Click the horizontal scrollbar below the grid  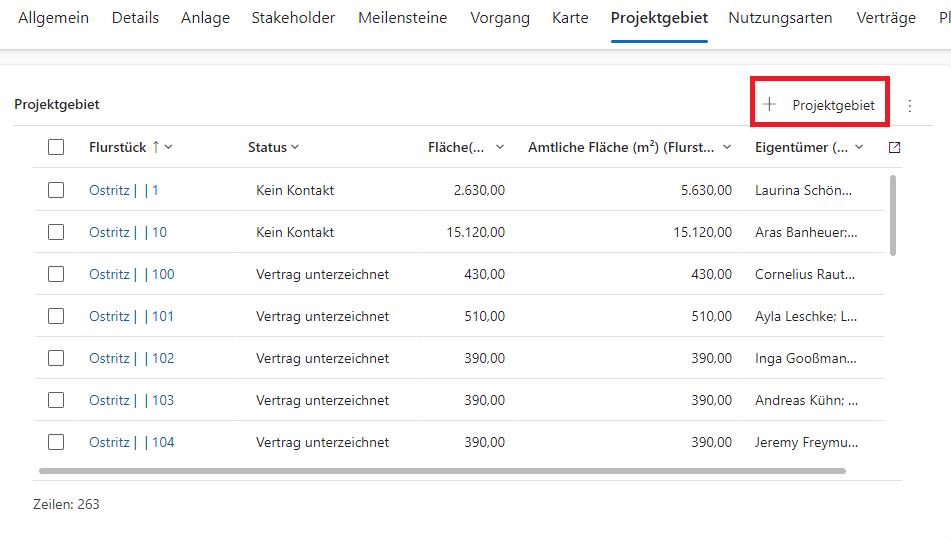tap(441, 470)
